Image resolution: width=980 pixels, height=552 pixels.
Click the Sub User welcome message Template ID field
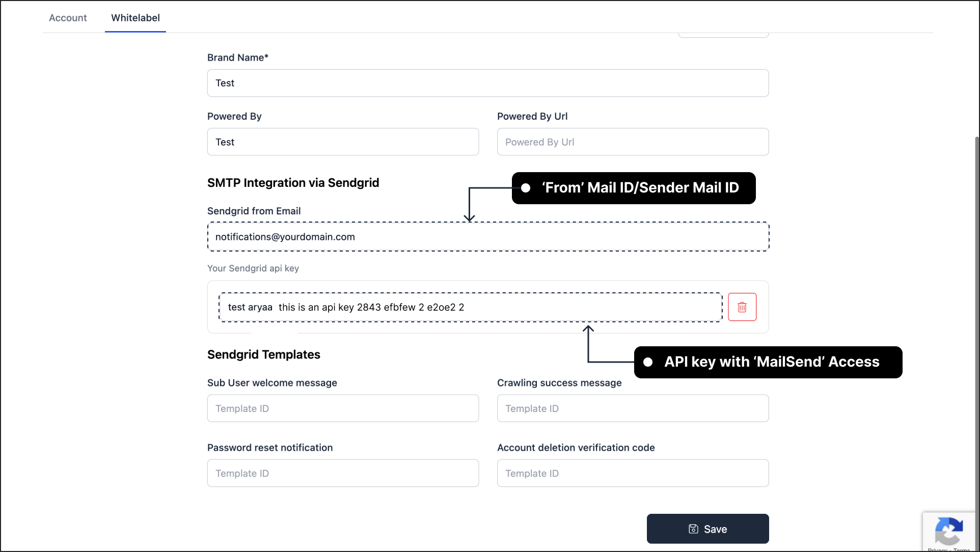(x=343, y=408)
